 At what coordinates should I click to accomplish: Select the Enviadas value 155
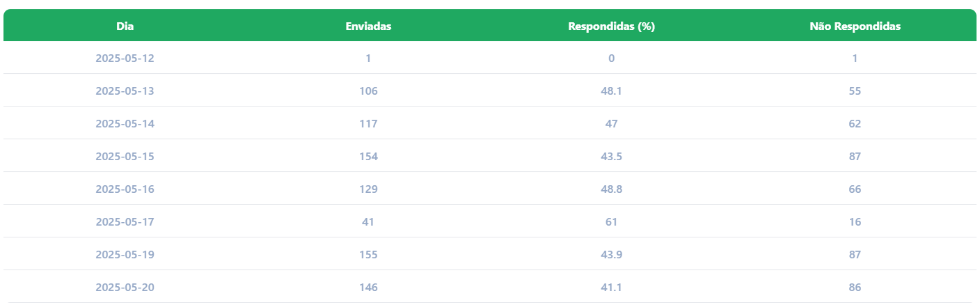click(368, 255)
